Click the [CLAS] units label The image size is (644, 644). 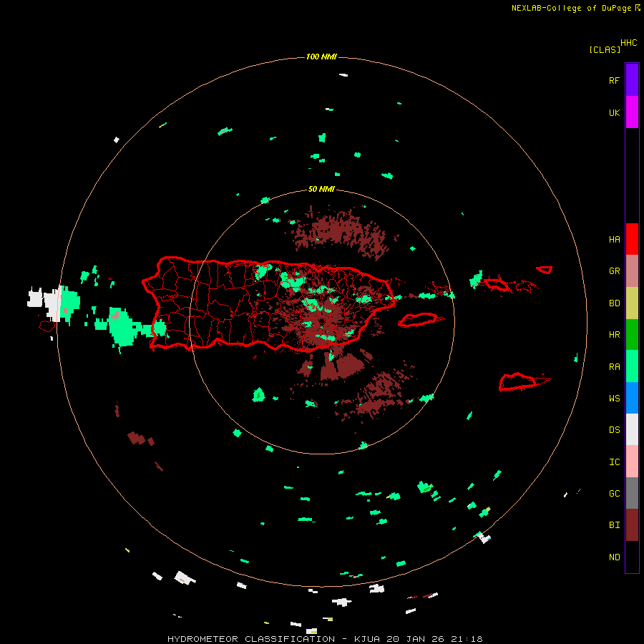coord(605,49)
